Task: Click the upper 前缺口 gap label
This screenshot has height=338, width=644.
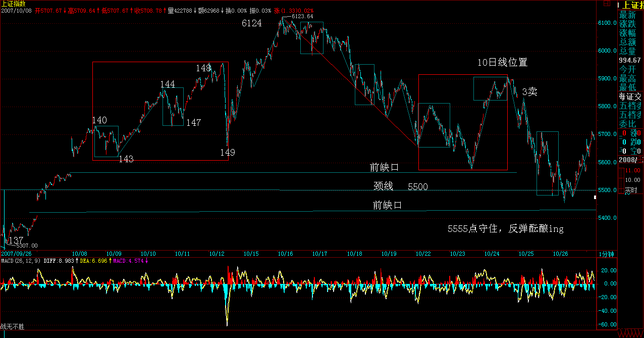Action: point(384,167)
